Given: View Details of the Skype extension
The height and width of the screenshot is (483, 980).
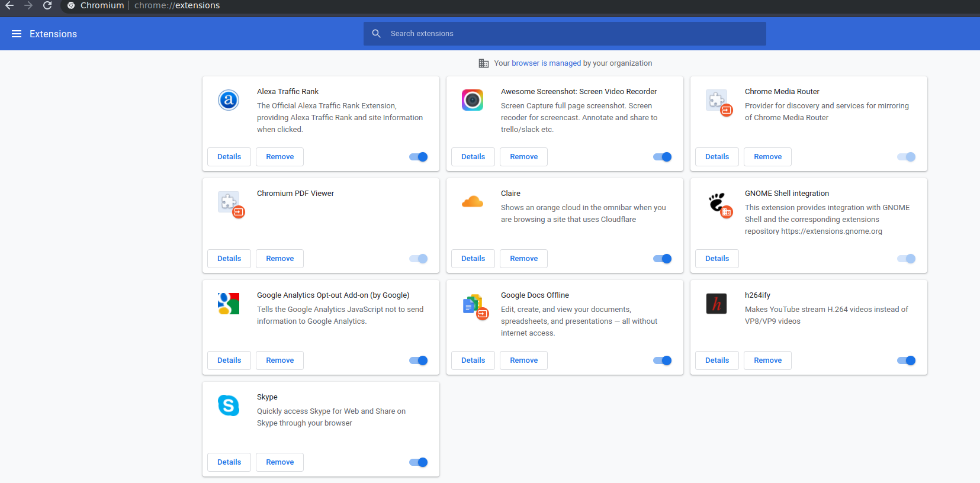Looking at the screenshot, I should coord(229,462).
